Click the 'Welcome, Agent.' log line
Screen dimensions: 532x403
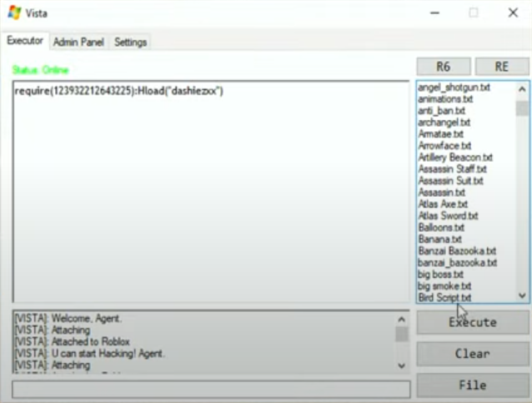68,319
